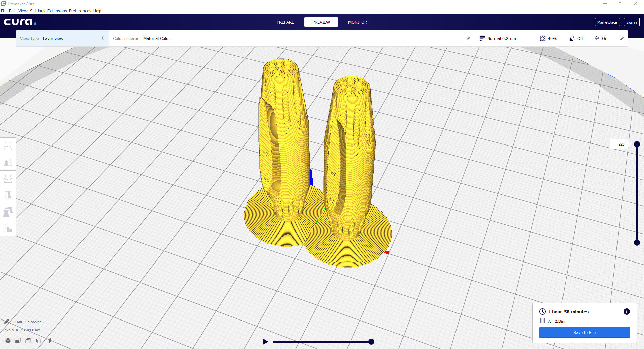Click the 7g · 2.38m material usage text
The image size is (644, 349).
(556, 321)
